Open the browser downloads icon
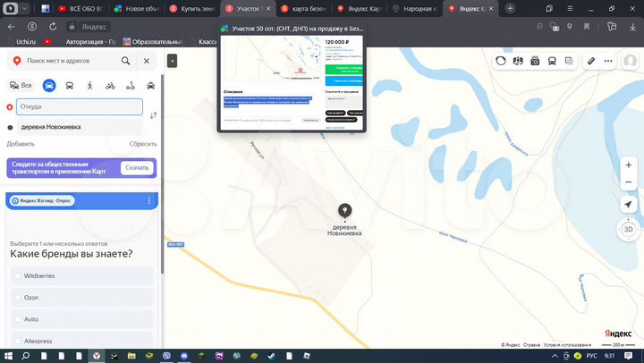 point(632,27)
